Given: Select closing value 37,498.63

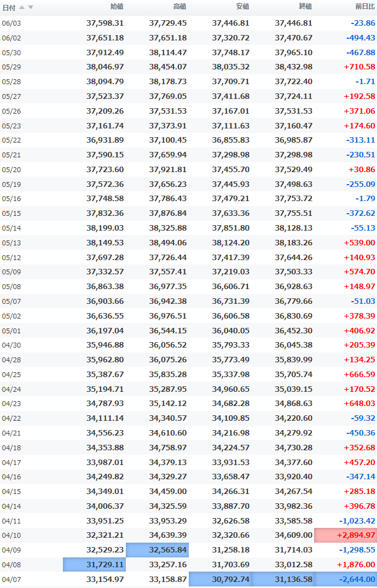Looking at the screenshot, I should pos(294,184).
